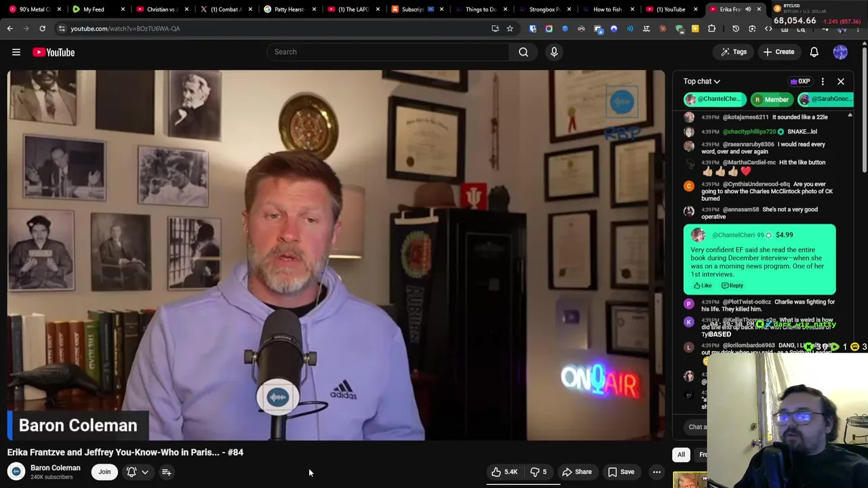Close the live chat panel
Image resolution: width=868 pixels, height=488 pixels.
click(x=841, y=81)
